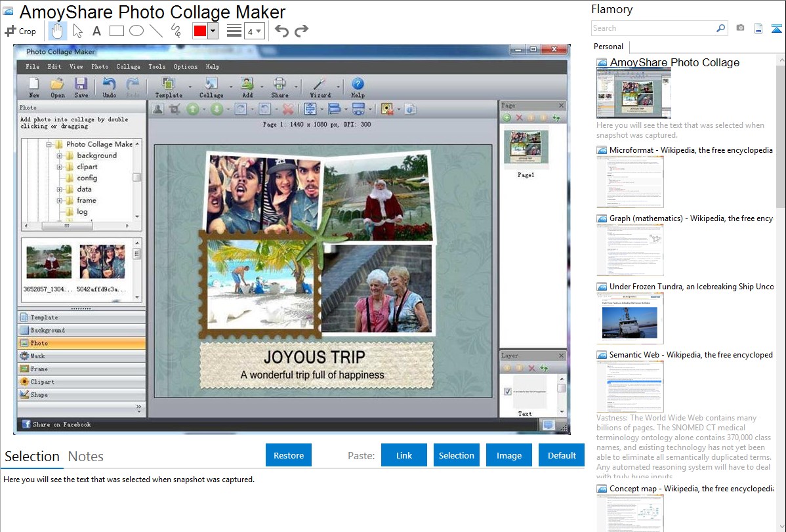Expand the data folder in tree

click(60, 189)
